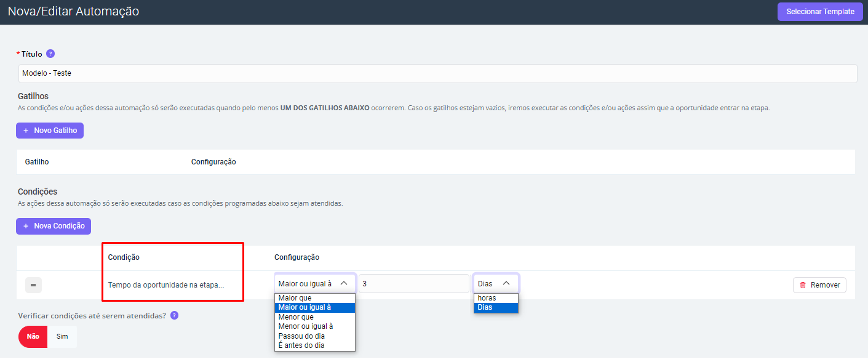
Task: Click the trash icon on Remover
Action: pos(803,285)
